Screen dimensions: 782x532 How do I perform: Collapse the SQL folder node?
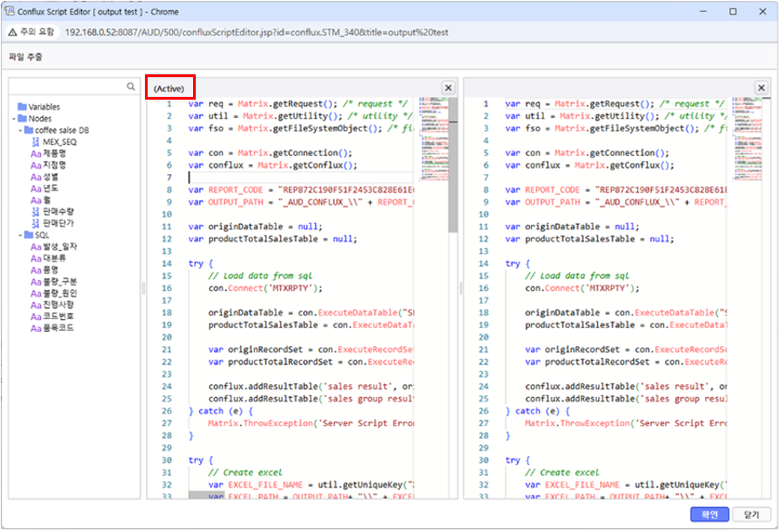20,235
